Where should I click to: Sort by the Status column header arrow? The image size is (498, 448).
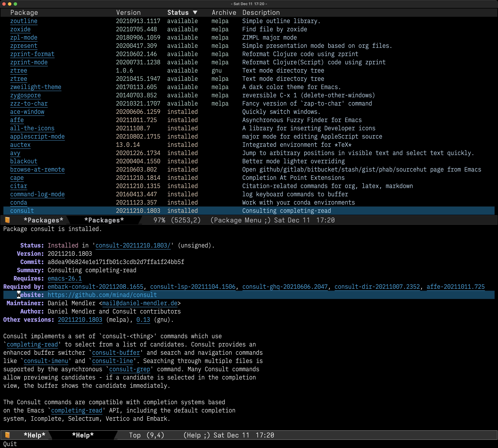[195, 13]
